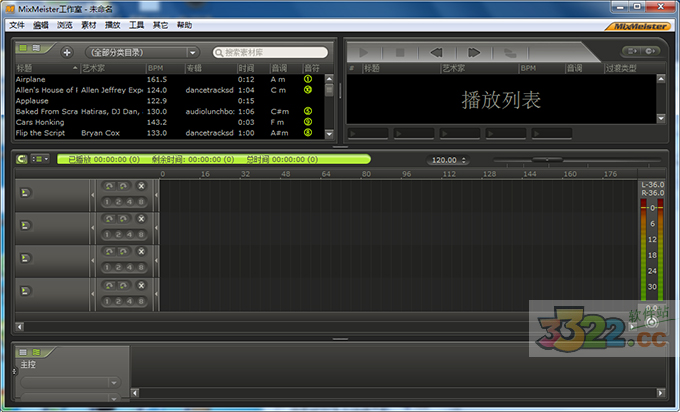Click the mix transition icon in playlist toolbar

[510, 53]
